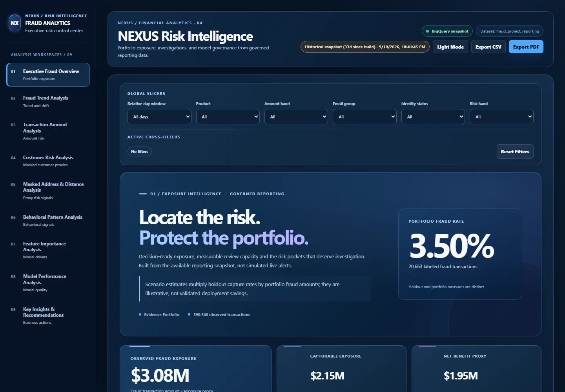The image size is (565, 392).
Task: Reset all filters
Action: click(515, 152)
